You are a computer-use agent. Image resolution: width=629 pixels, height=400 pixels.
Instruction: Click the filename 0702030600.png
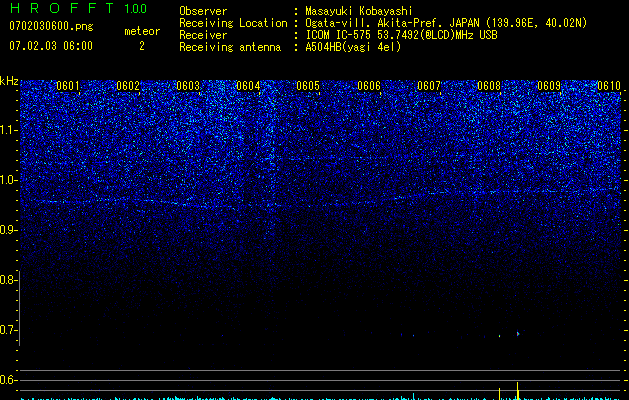(51, 26)
